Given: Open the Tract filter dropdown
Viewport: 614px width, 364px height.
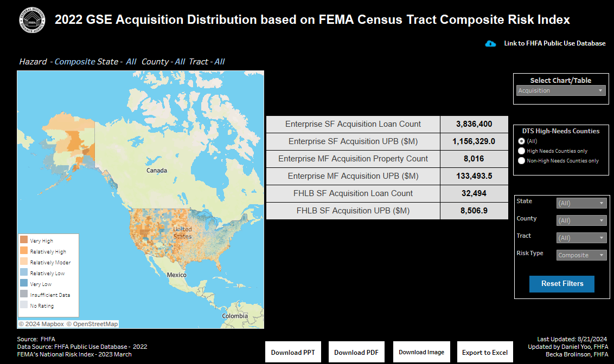Looking at the screenshot, I should click(x=581, y=238).
